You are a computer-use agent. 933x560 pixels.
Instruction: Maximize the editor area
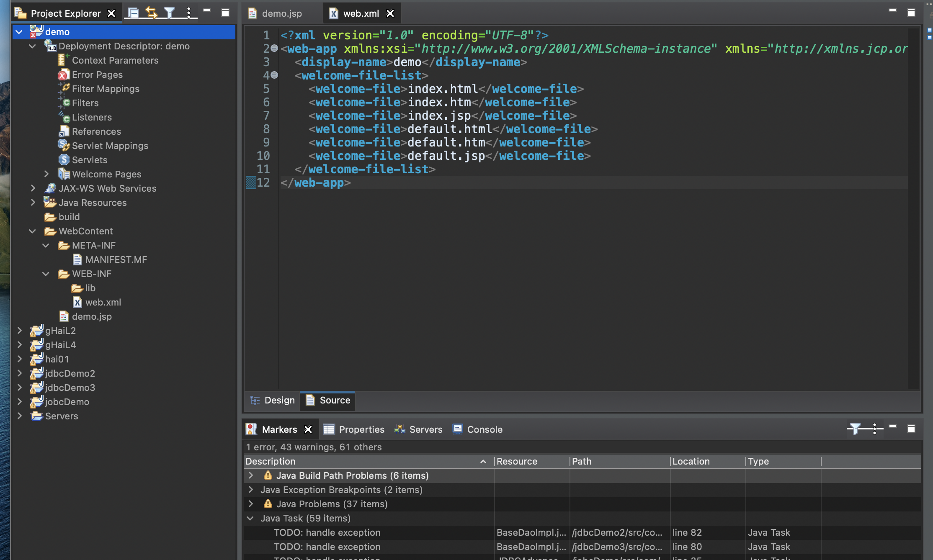coord(911,13)
